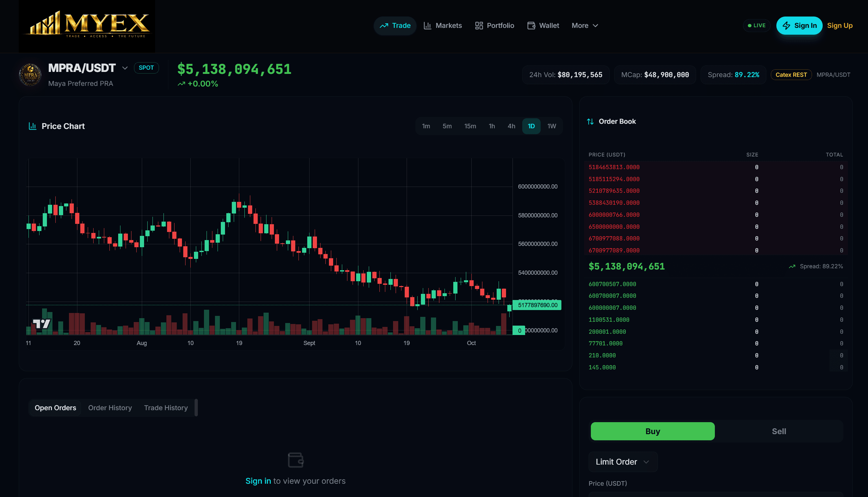
Task: Switch to Trade History tab
Action: (166, 408)
